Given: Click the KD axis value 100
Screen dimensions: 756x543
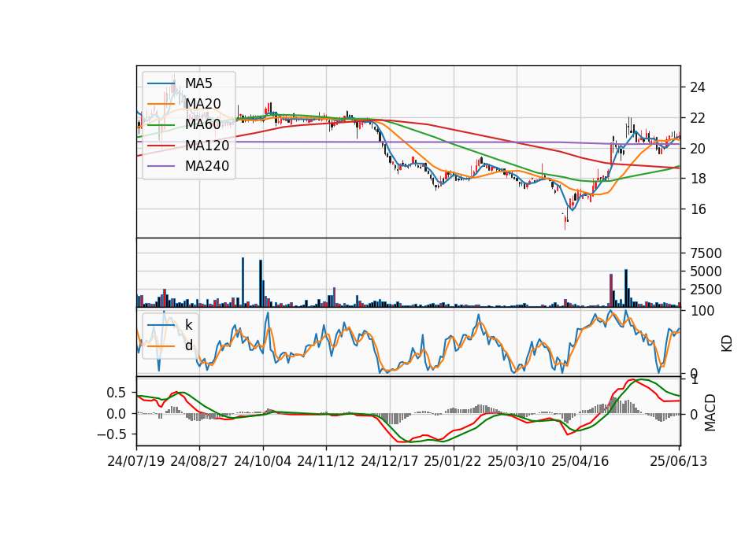Looking at the screenshot, I should tap(702, 311).
